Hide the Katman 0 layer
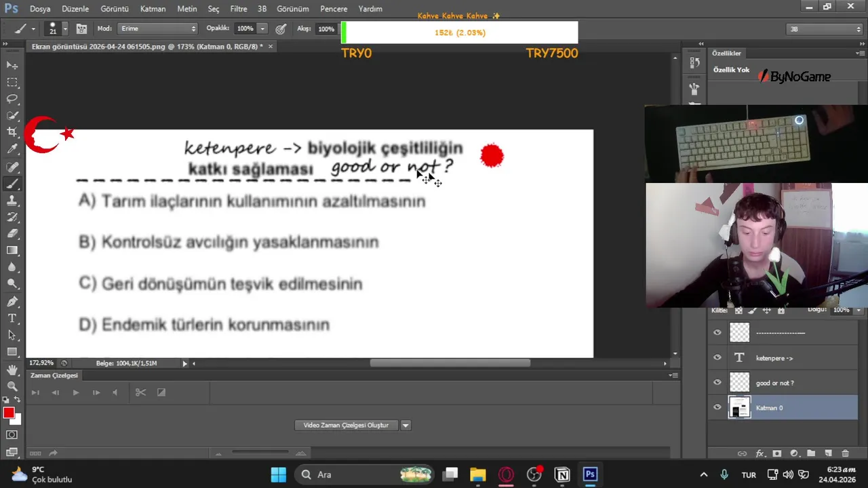 pyautogui.click(x=717, y=408)
